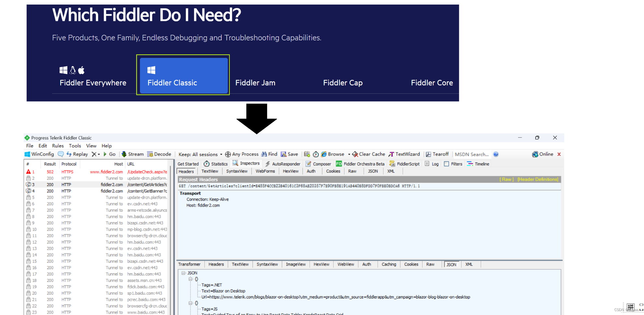Switch response inspector to Caching tab
Image resolution: width=644 pixels, height=315 pixels.
point(389,264)
